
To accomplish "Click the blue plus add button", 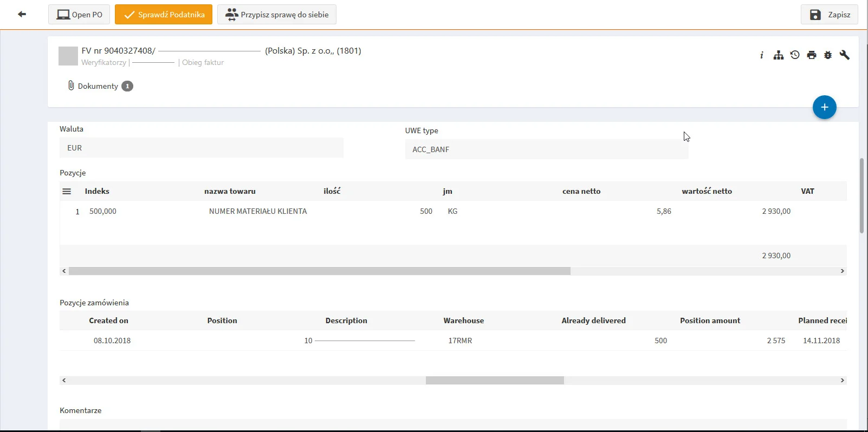I will point(824,107).
